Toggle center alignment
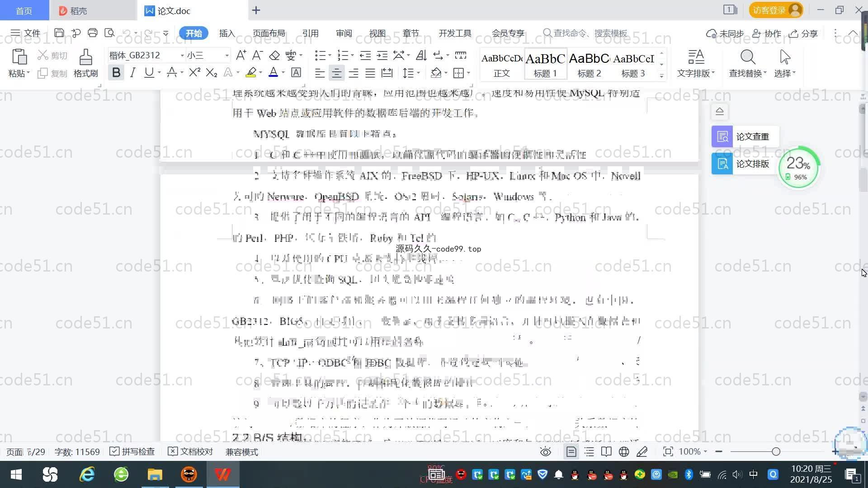This screenshot has width=868, height=488. coord(336,73)
